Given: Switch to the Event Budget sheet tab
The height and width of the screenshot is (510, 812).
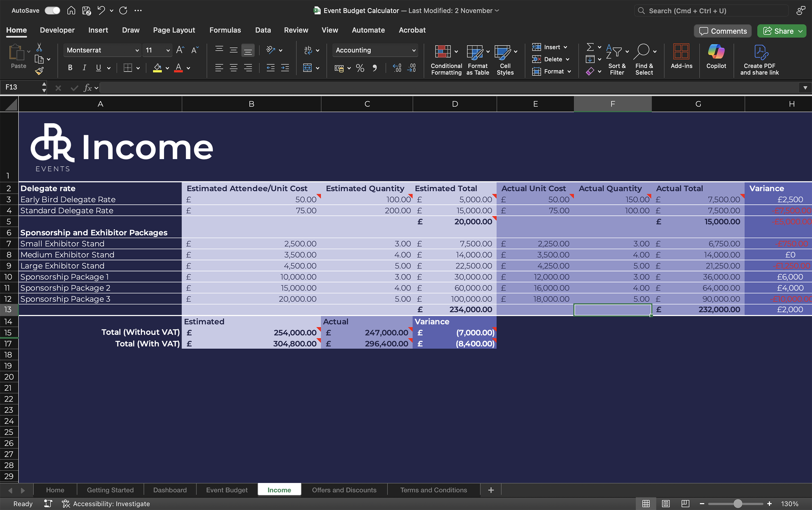Looking at the screenshot, I should [x=226, y=490].
